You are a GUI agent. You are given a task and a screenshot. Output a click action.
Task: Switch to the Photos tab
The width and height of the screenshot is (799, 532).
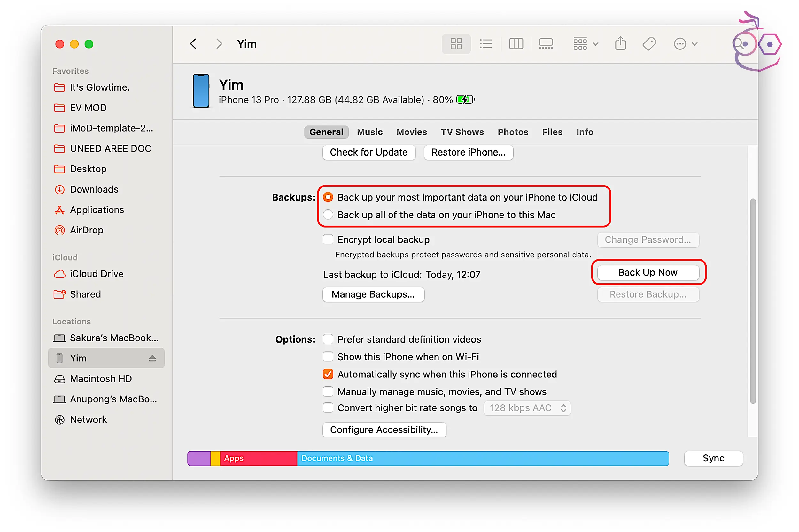[x=512, y=132]
